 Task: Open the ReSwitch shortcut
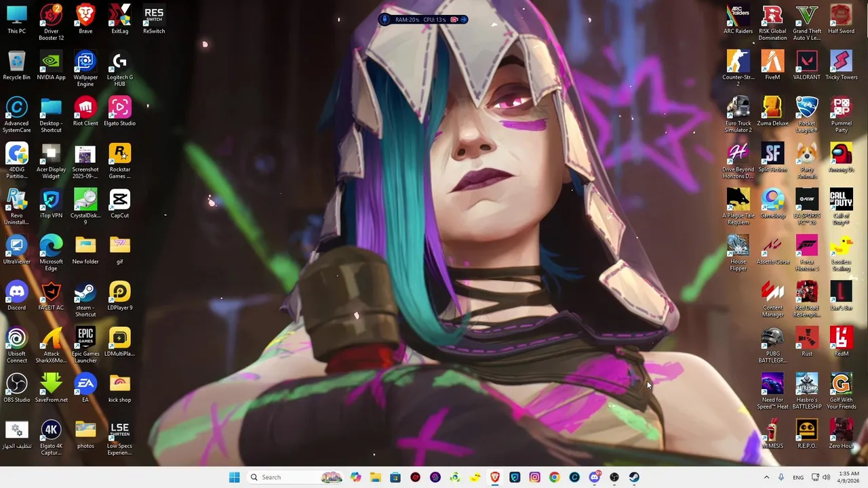154,20
